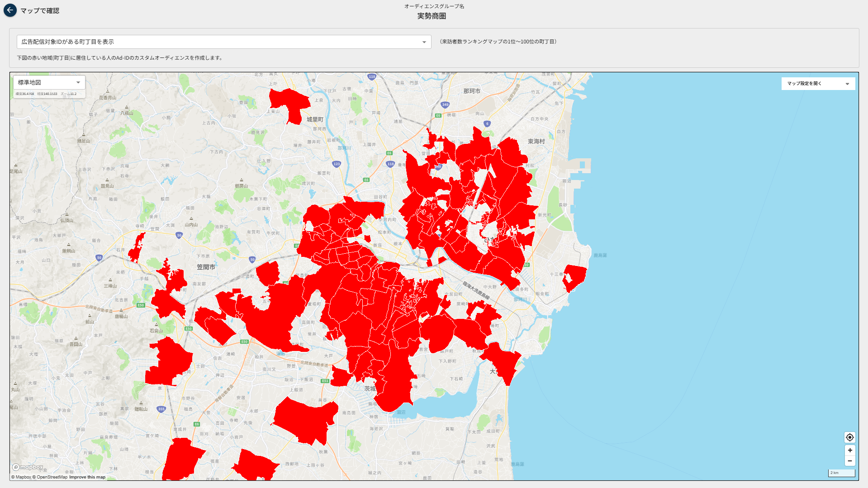
Task: Click the route 123 highway shield
Action: pyautogui.click(x=337, y=164)
